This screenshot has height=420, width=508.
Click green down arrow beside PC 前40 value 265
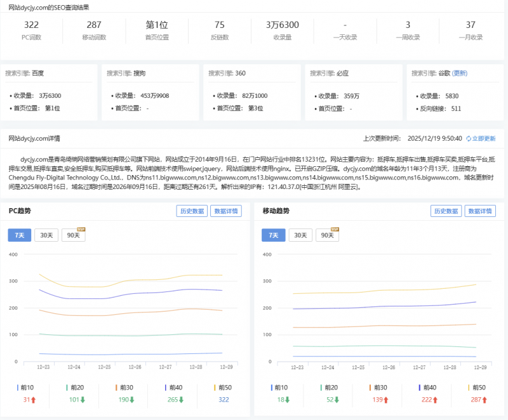[182, 400]
